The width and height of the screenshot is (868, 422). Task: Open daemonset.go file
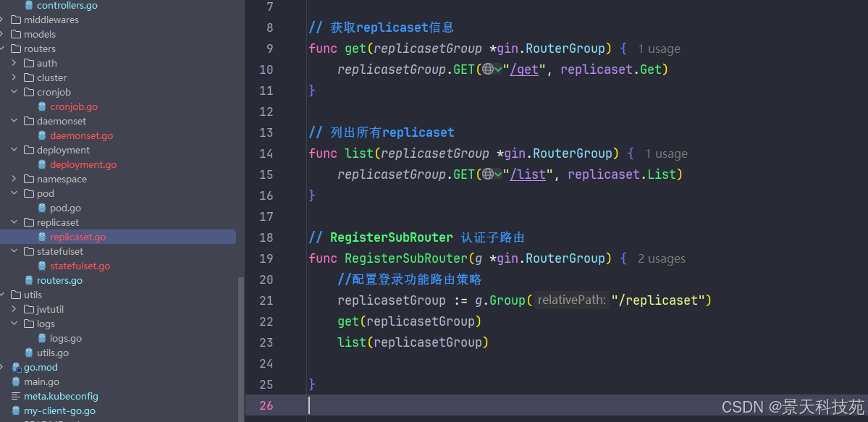[81, 135]
